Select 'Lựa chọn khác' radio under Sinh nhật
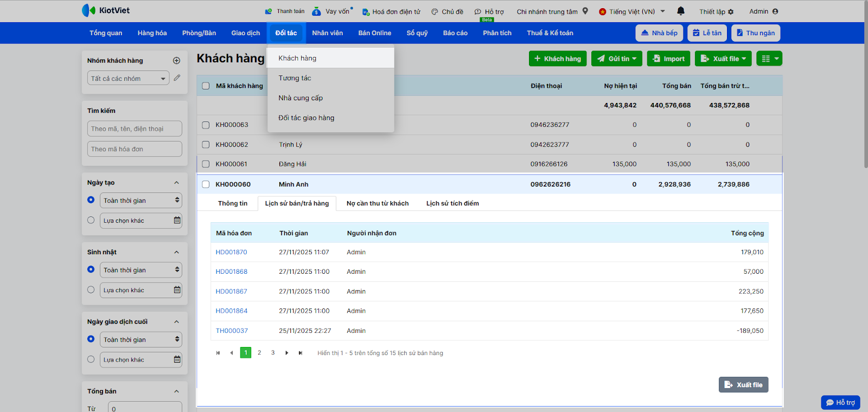The height and width of the screenshot is (412, 868). click(x=91, y=289)
